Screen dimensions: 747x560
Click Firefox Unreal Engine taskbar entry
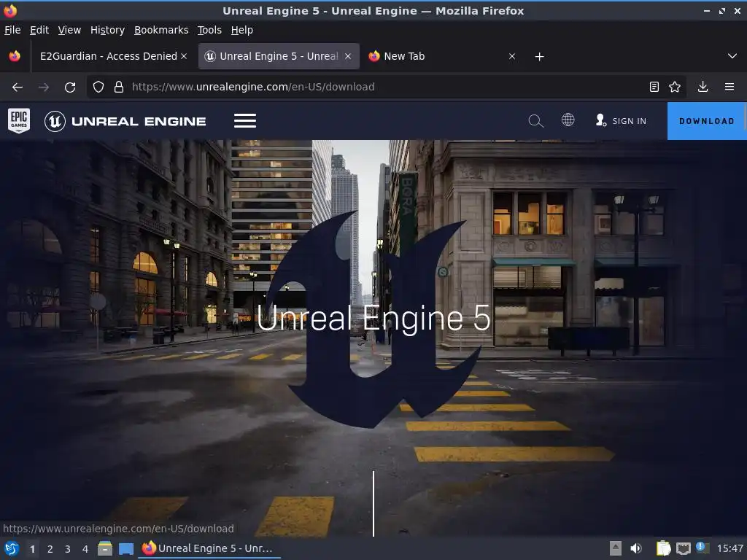point(209,548)
